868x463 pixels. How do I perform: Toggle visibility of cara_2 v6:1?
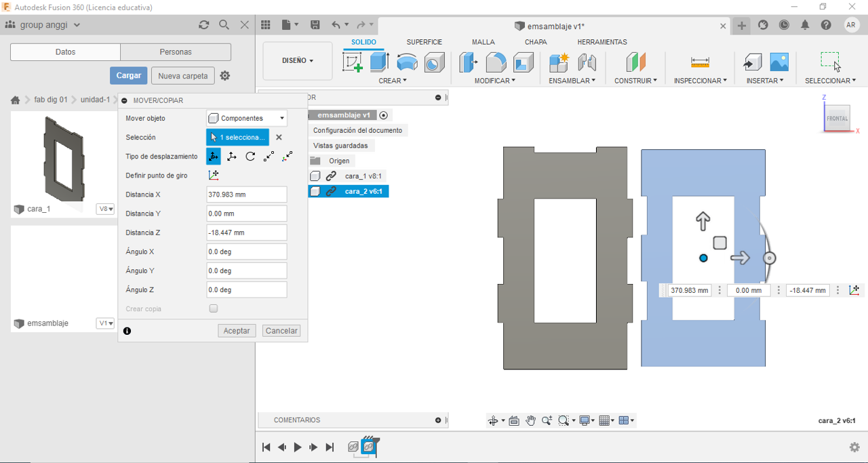[315, 191]
